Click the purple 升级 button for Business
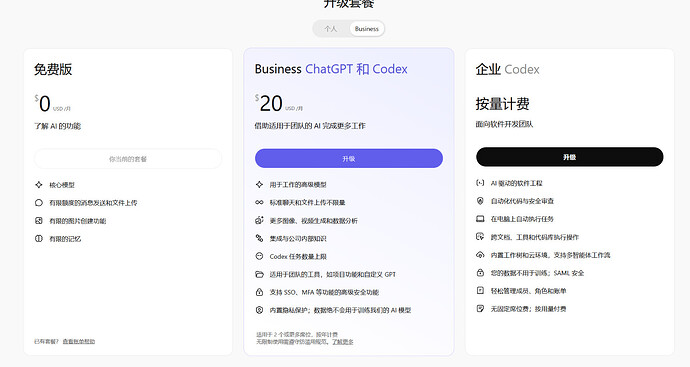Screen dimensions: 690x367 pos(349,158)
